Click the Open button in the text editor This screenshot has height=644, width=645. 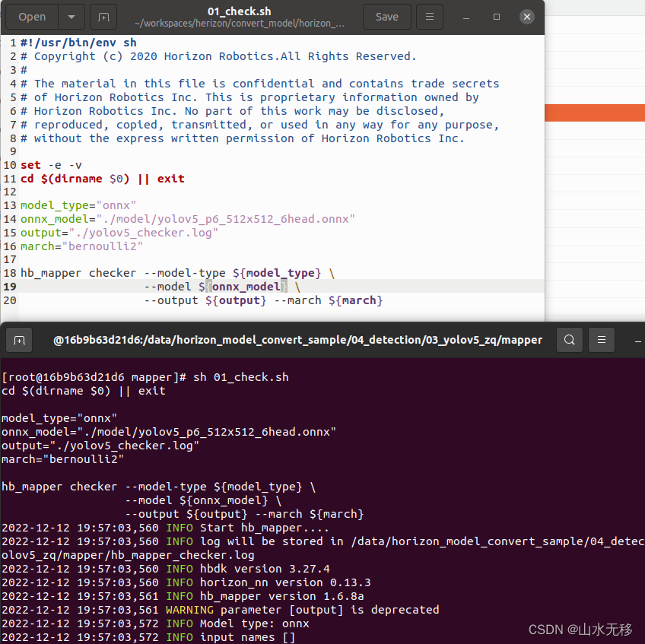click(32, 17)
